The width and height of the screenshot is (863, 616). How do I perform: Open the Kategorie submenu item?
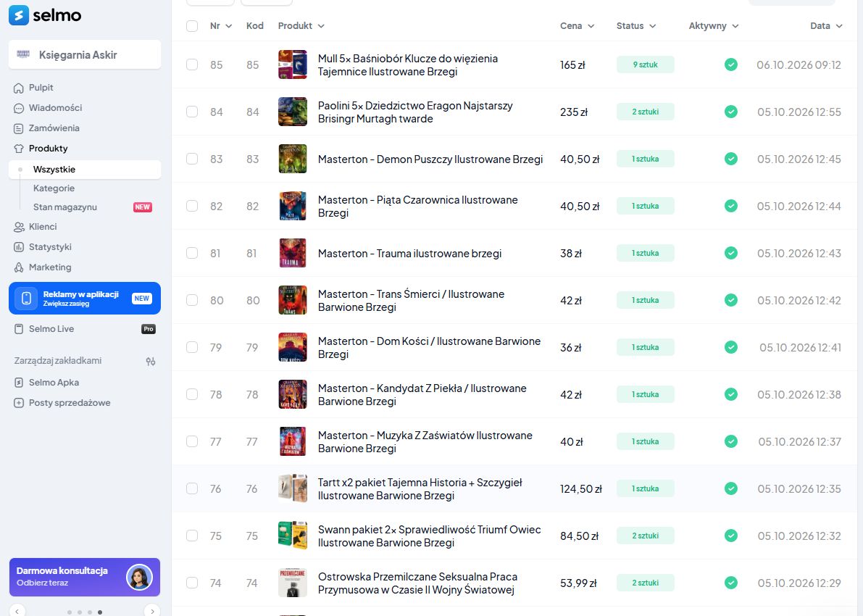click(x=54, y=188)
